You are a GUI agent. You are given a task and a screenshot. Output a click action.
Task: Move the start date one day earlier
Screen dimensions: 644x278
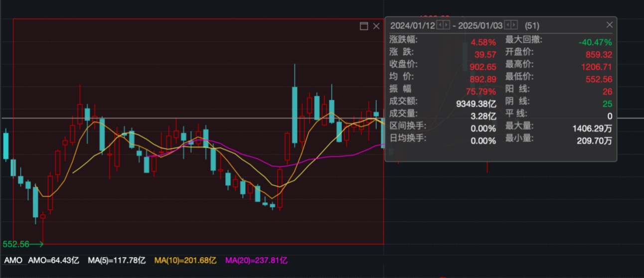tap(440, 25)
